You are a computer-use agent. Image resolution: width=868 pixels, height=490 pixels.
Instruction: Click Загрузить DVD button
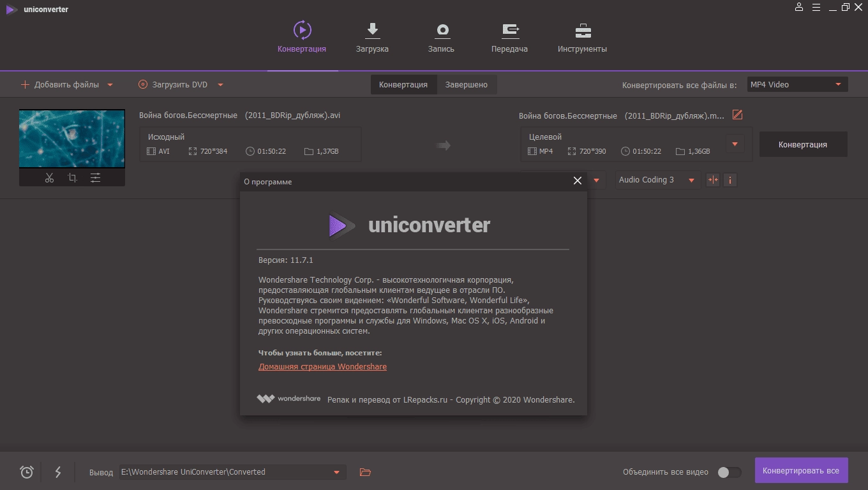173,85
